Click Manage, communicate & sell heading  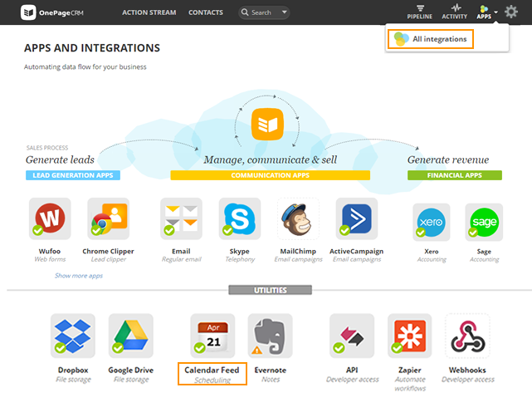pos(271,159)
